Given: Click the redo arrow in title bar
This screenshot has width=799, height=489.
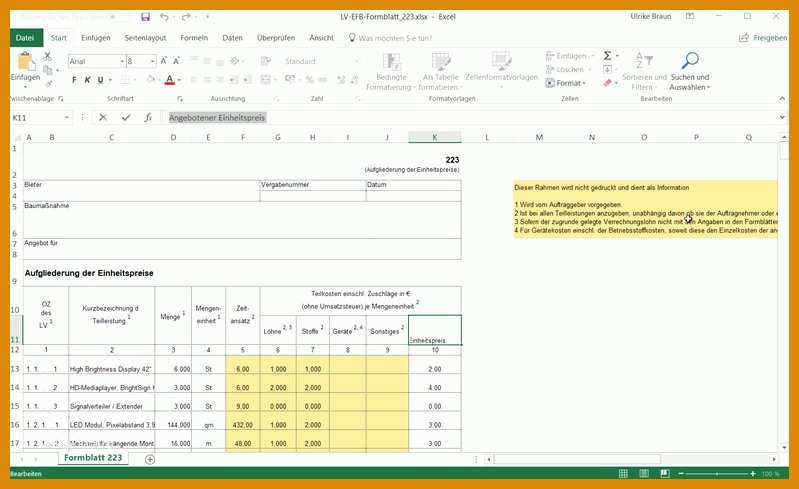Looking at the screenshot, I should 187,17.
